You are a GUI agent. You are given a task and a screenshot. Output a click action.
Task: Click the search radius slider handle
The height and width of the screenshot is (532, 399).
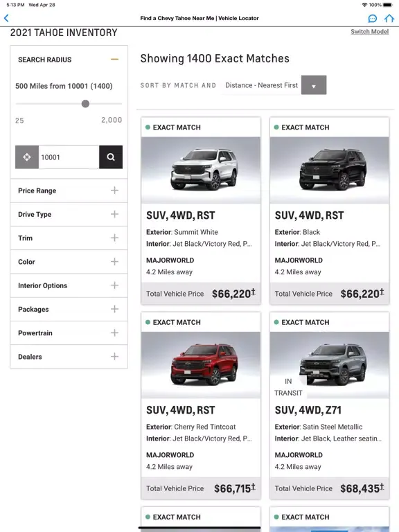(85, 104)
